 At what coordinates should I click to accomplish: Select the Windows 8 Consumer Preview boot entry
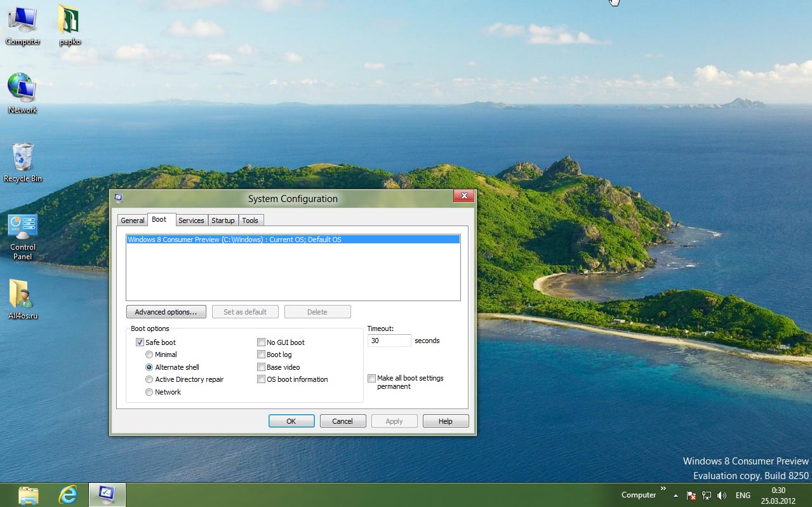[293, 240]
